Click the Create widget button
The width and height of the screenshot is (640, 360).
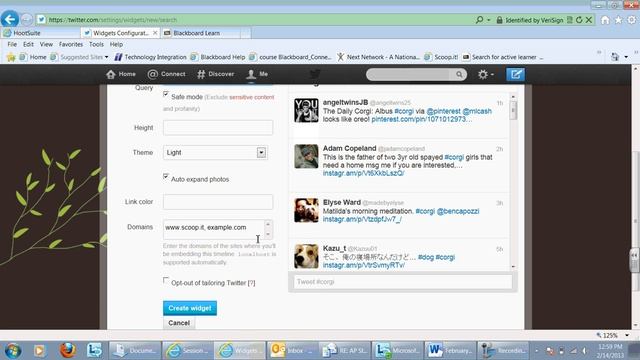click(190, 308)
